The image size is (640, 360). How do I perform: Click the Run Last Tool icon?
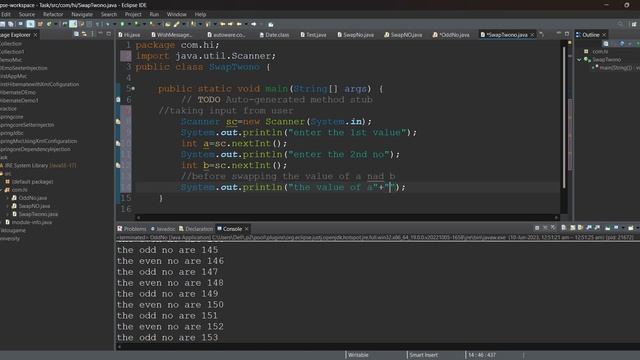click(151, 24)
